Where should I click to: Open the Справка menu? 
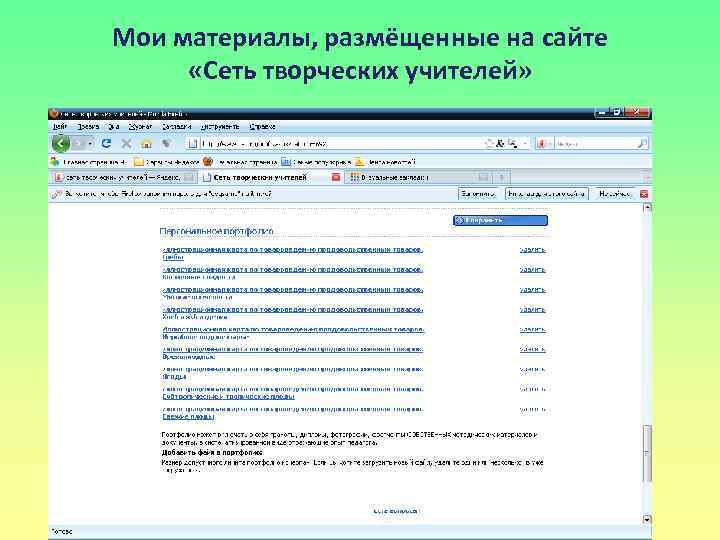262,126
